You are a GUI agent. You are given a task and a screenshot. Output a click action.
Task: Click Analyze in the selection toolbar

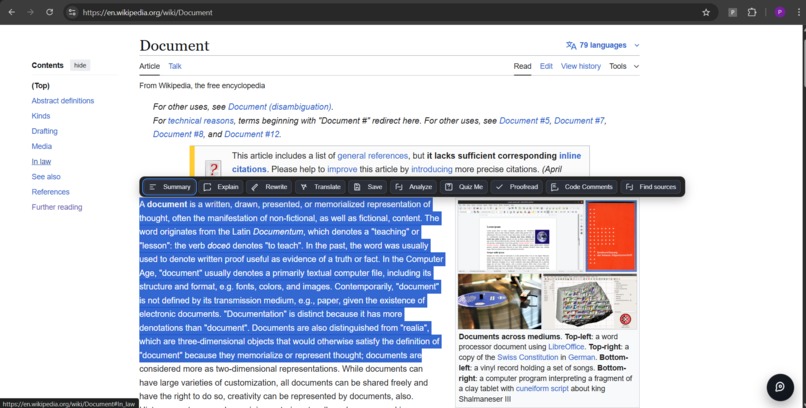tap(413, 187)
